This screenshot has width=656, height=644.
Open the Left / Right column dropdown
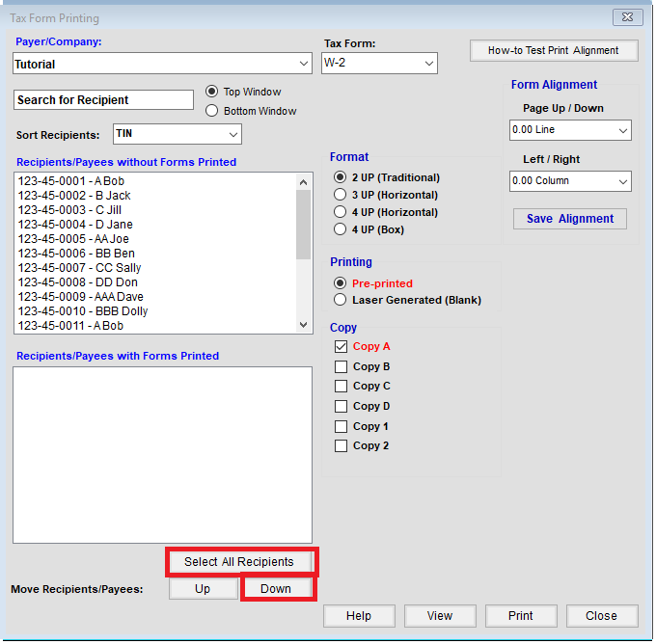pos(570,181)
